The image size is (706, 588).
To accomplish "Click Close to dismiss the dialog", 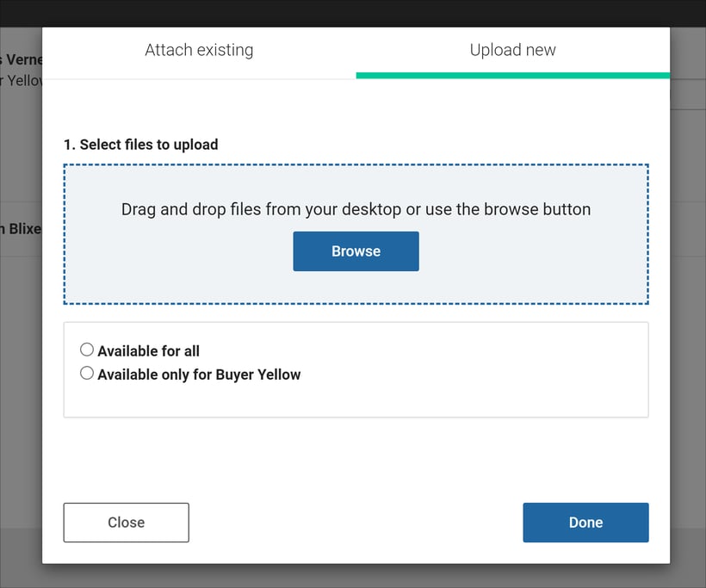I will [126, 523].
